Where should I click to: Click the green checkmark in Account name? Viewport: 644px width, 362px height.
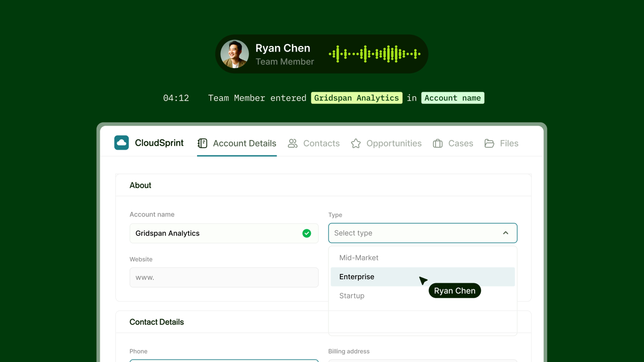[x=306, y=233]
